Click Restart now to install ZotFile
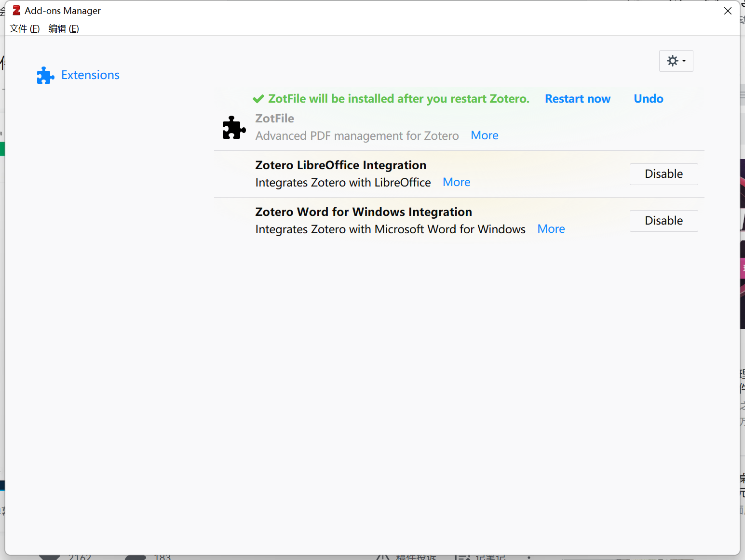This screenshot has width=745, height=560. [578, 99]
